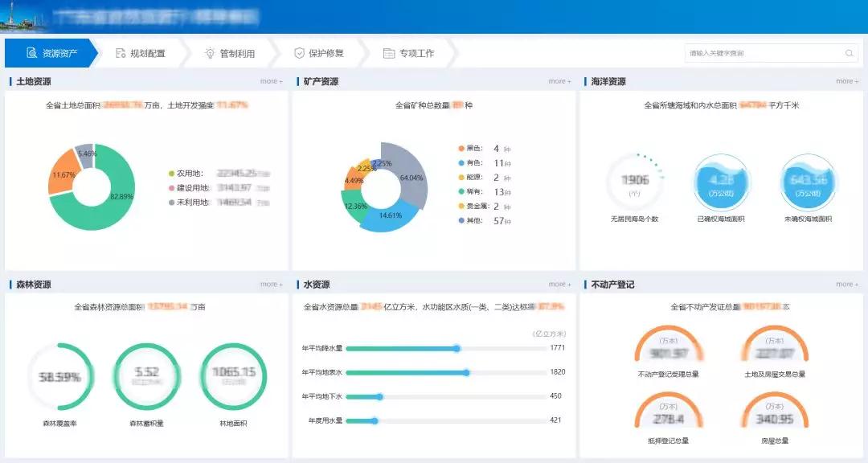Switch to the 管制利用 tab
The image size is (868, 463).
click(230, 53)
